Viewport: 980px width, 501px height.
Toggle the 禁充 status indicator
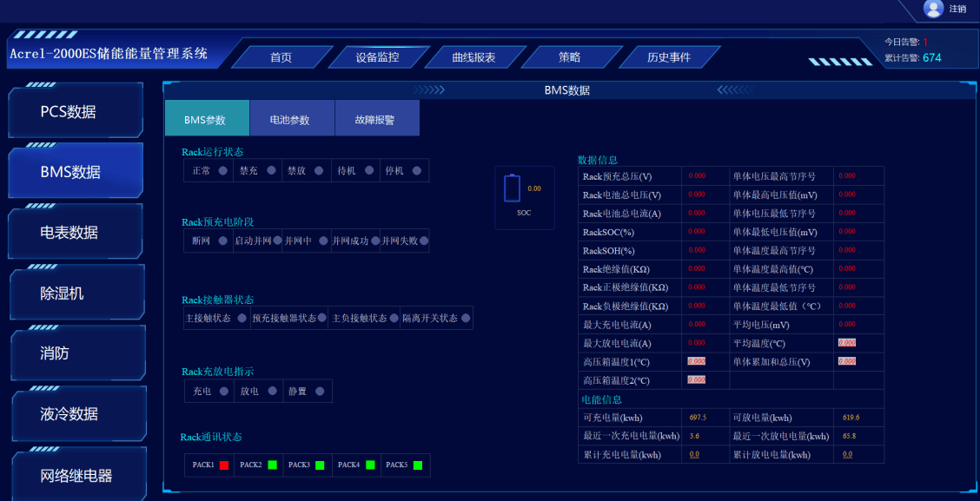[271, 171]
